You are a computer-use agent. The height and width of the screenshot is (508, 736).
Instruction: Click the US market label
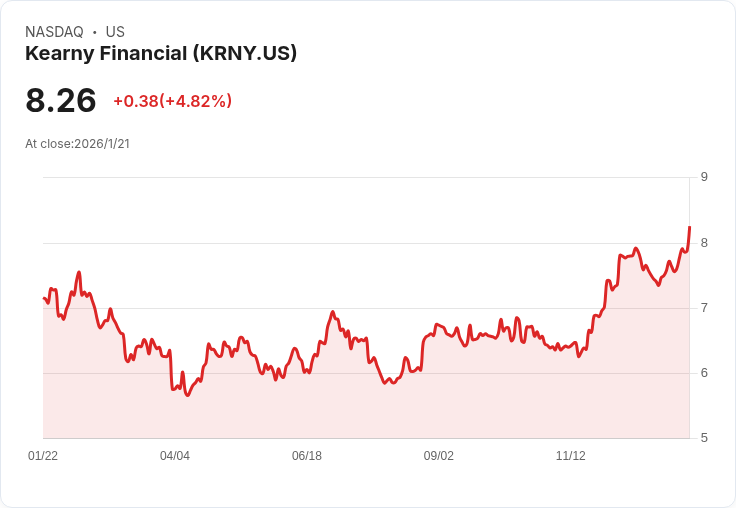coord(115,32)
